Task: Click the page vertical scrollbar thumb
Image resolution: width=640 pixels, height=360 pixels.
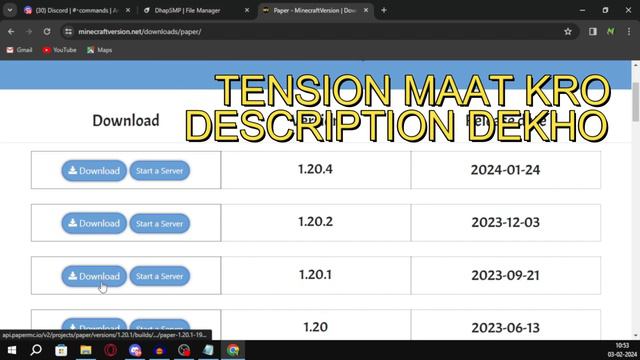Action: (x=636, y=101)
